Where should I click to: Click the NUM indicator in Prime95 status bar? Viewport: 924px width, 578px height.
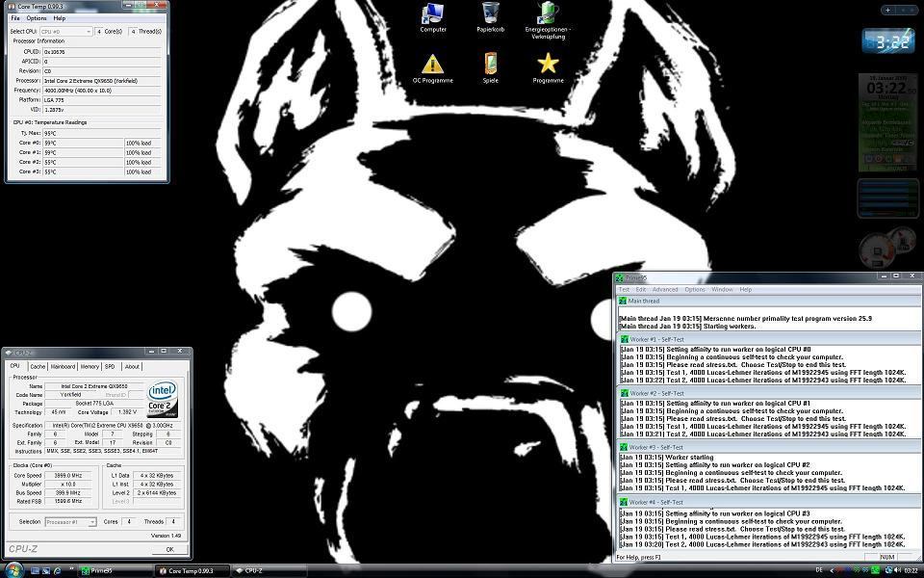point(886,557)
